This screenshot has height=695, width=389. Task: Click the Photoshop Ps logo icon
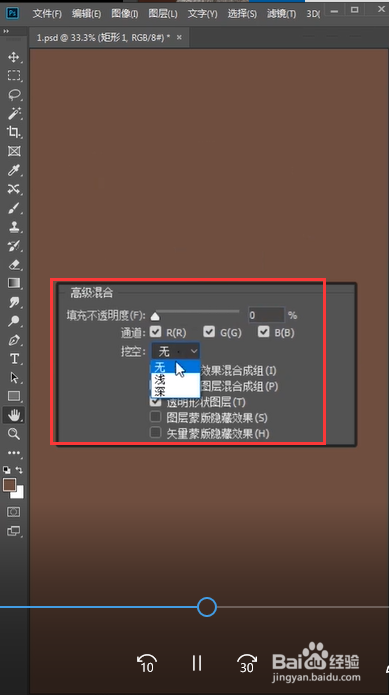13,13
